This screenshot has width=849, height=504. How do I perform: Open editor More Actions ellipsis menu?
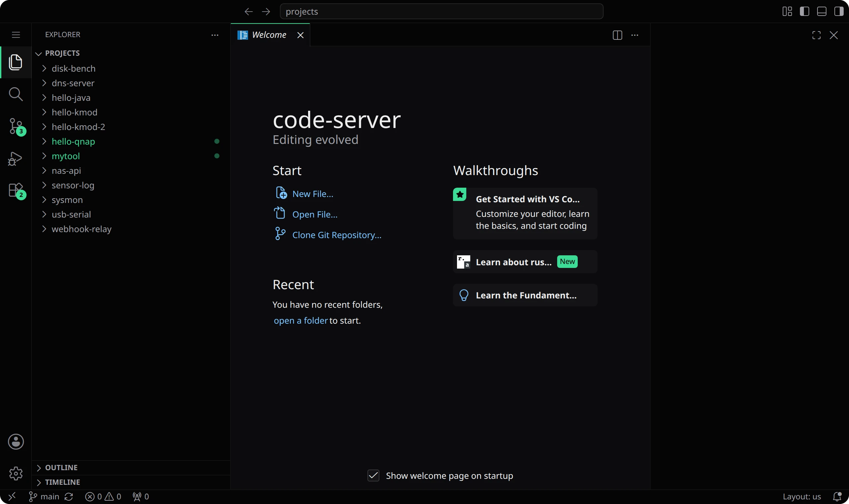[x=635, y=35]
